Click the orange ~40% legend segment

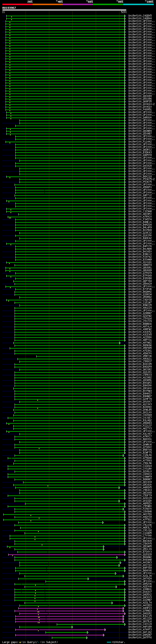tap(48, 4)
